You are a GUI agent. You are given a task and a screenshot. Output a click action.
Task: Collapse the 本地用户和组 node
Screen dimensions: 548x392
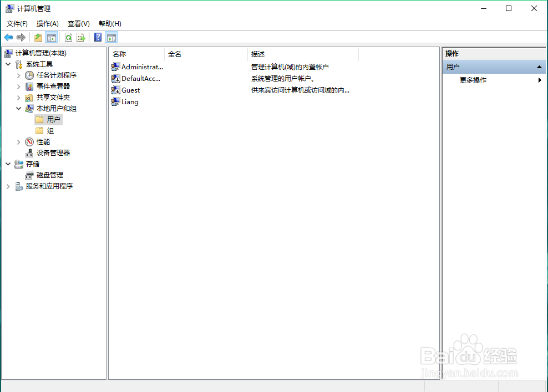click(18, 109)
